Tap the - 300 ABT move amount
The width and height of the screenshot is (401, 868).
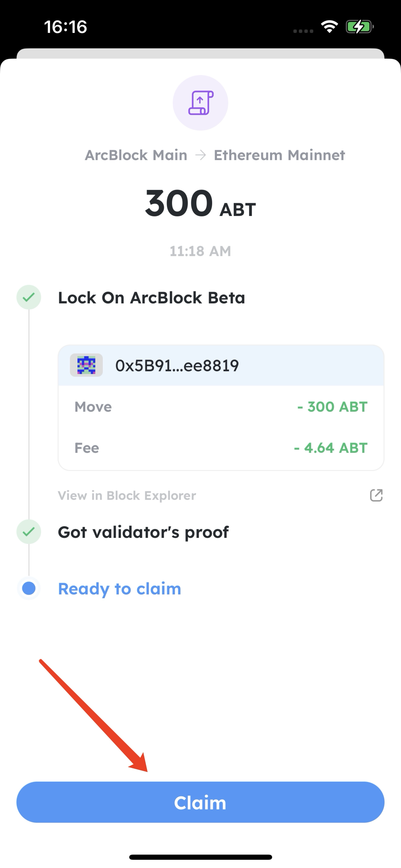coord(332,407)
